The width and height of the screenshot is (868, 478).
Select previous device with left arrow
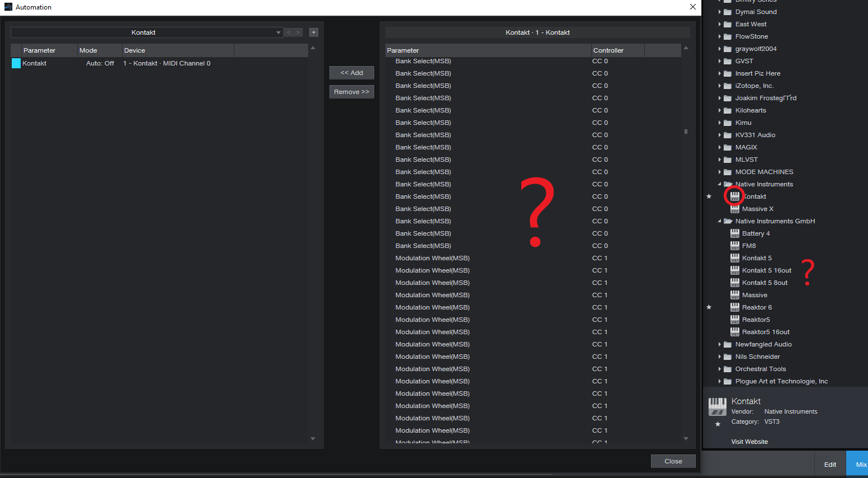point(289,32)
